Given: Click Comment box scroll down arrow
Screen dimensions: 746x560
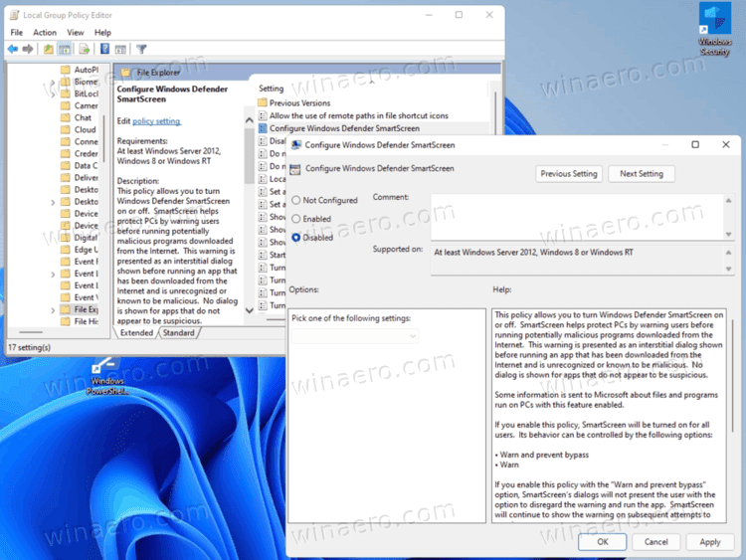Looking at the screenshot, I should [728, 234].
